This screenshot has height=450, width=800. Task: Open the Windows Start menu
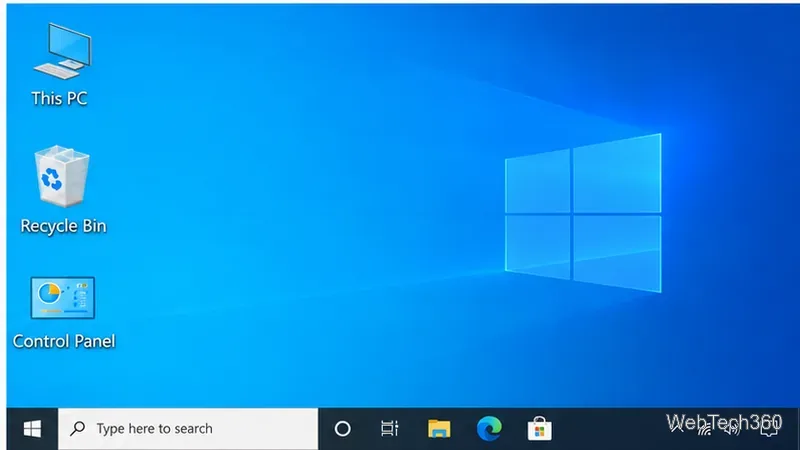point(33,429)
